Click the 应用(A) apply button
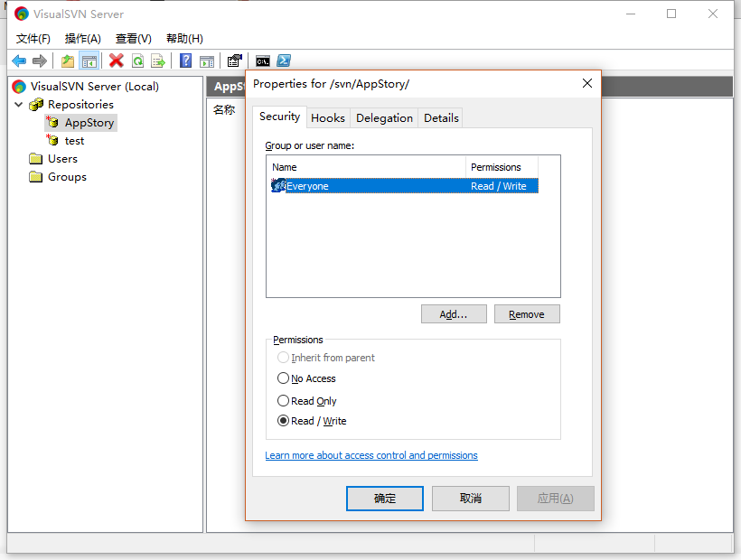The height and width of the screenshot is (560, 741). tap(555, 499)
